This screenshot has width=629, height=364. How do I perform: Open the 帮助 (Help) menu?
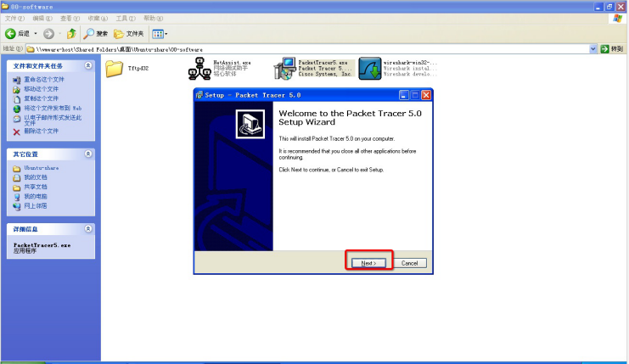point(154,19)
